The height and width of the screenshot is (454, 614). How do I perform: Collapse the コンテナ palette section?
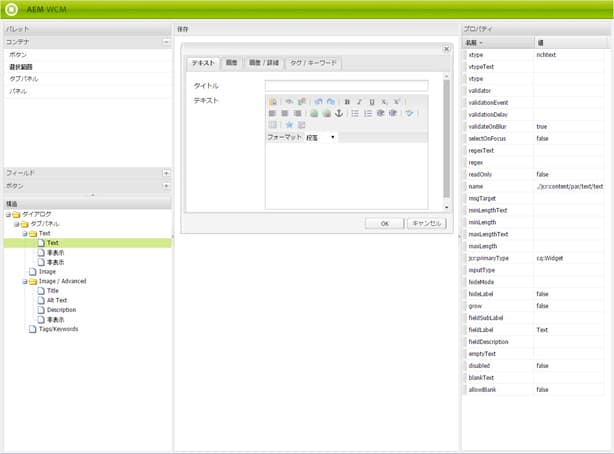pyautogui.click(x=166, y=42)
